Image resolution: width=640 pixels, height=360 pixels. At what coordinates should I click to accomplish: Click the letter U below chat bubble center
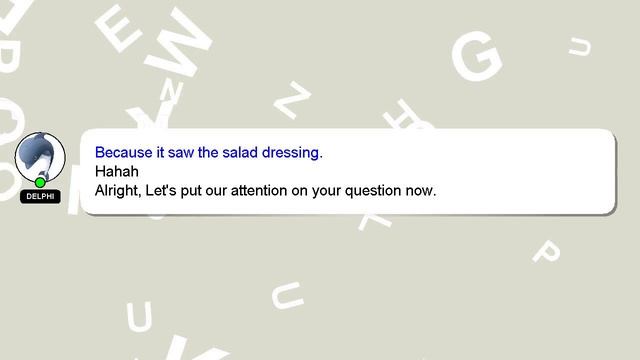click(288, 296)
